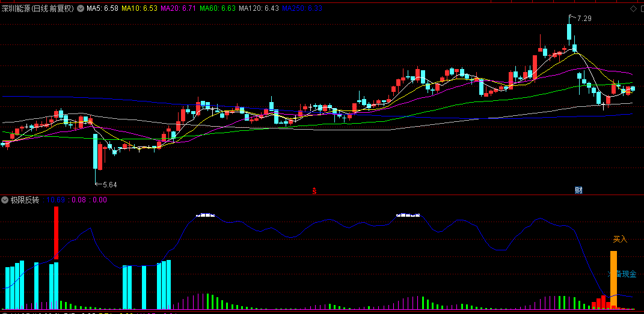Click the tall red reversal signal bar
The height and width of the screenshot is (314, 644).
point(57,233)
